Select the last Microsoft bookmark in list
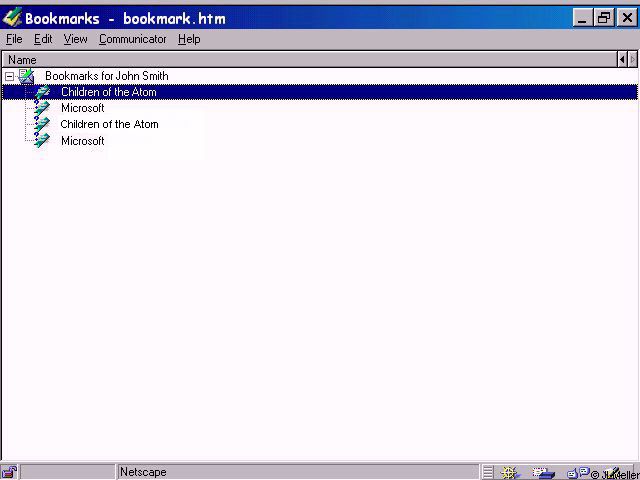This screenshot has width=640, height=480. [x=82, y=141]
